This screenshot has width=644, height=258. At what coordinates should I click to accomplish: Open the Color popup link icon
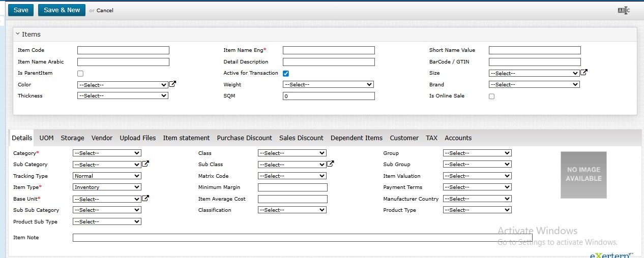(x=172, y=84)
